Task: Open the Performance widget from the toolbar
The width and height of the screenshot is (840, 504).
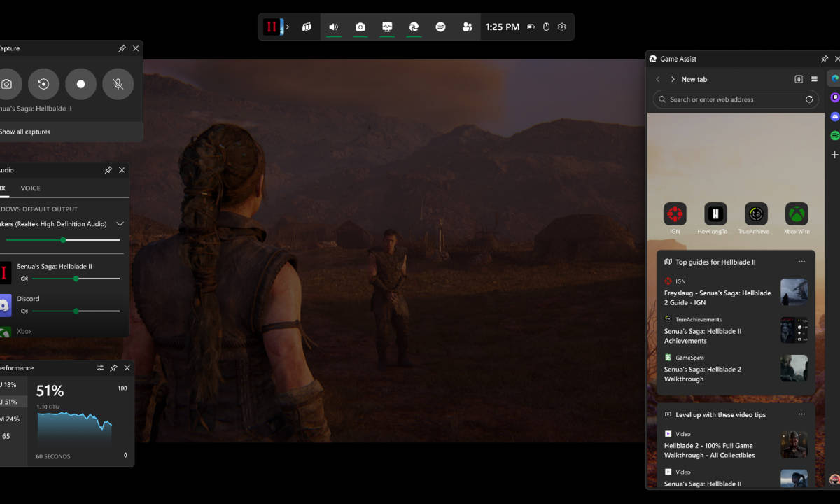Action: coord(387,27)
